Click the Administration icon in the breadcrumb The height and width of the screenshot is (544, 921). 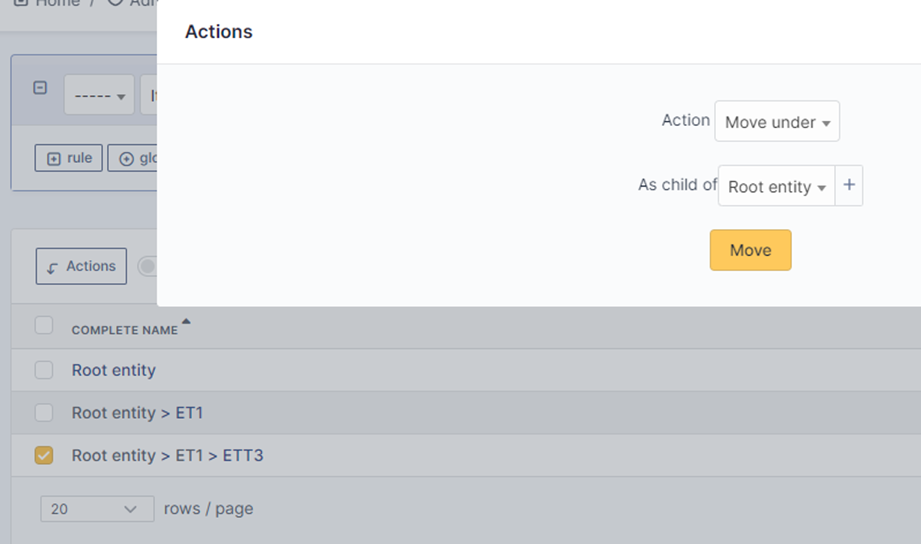(115, 3)
